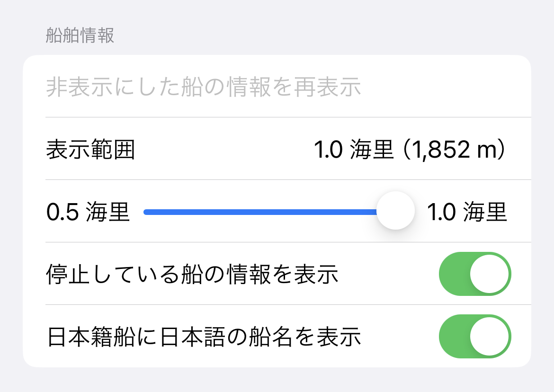Click green area of 日本語の船名 switch
This screenshot has height=392, width=554.
pyautogui.click(x=454, y=336)
